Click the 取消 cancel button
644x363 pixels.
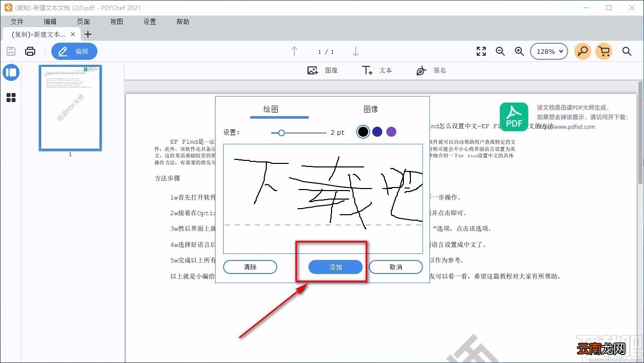coord(396,267)
